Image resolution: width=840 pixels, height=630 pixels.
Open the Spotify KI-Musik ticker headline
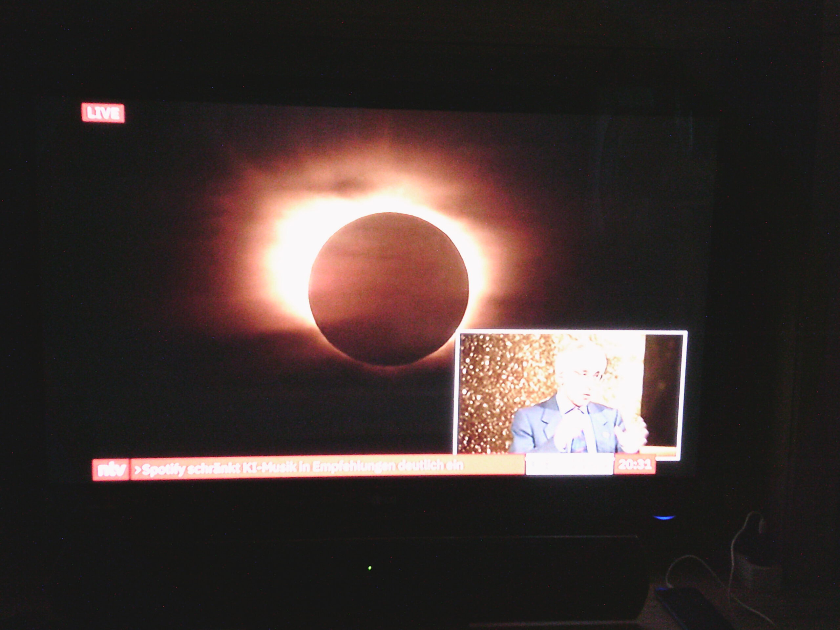(299, 468)
